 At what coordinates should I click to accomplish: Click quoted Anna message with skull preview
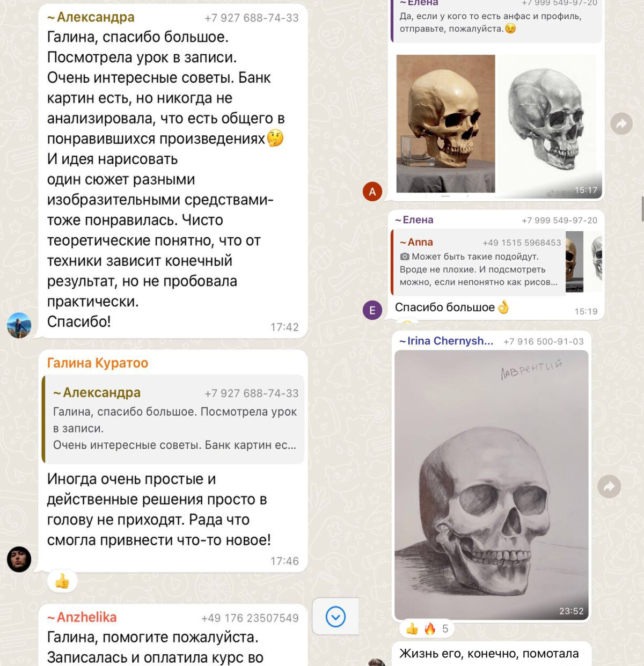pos(496,262)
